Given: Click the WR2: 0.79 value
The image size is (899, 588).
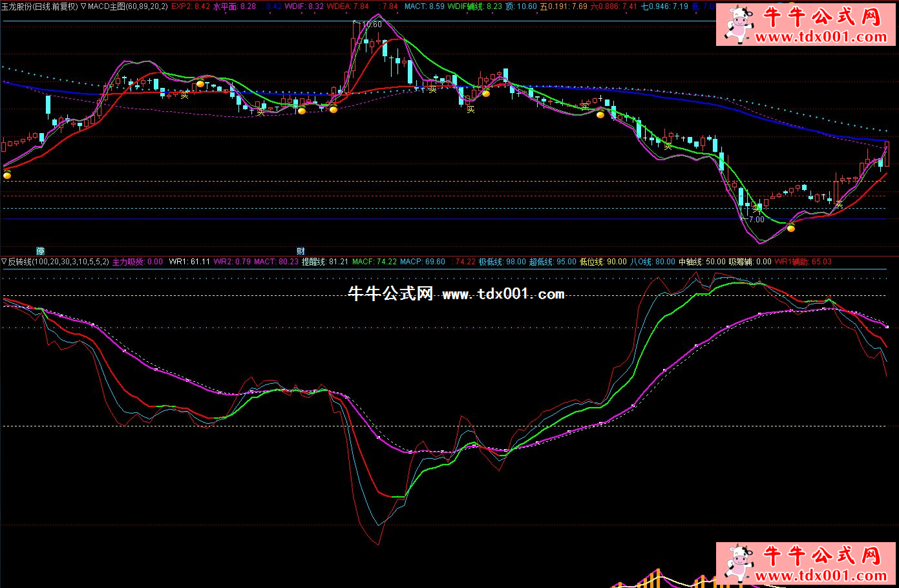Looking at the screenshot, I should point(232,262).
